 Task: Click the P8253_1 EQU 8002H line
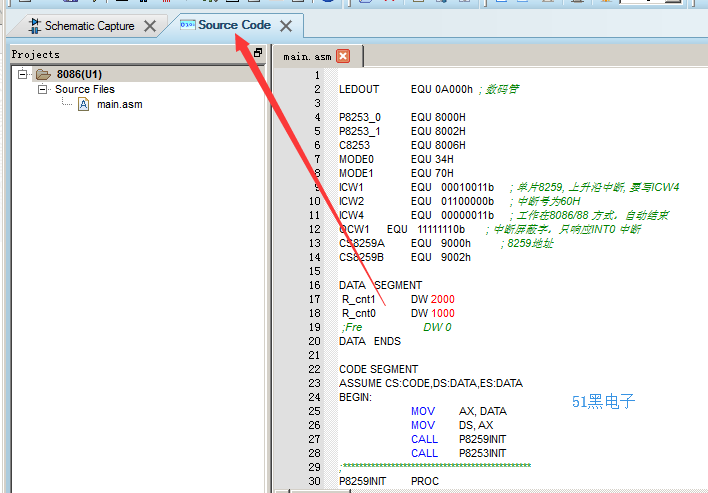402,131
